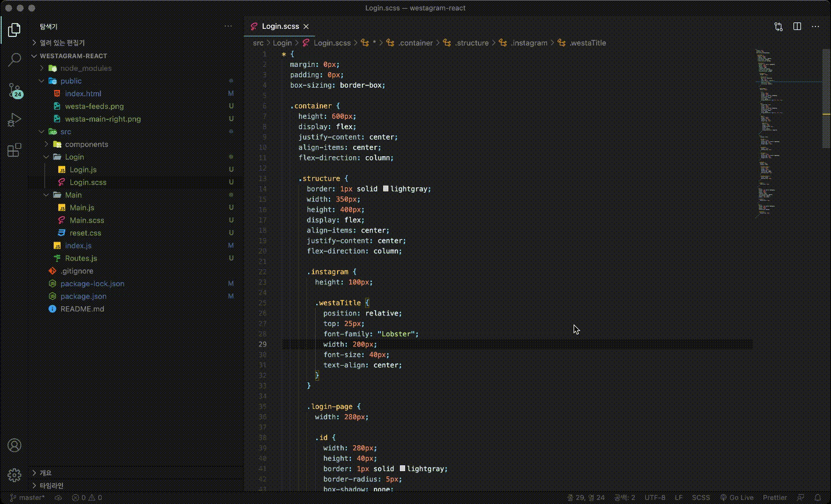Image resolution: width=831 pixels, height=504 pixels.
Task: Open the Explorer view in activity bar
Action: [x=14, y=29]
